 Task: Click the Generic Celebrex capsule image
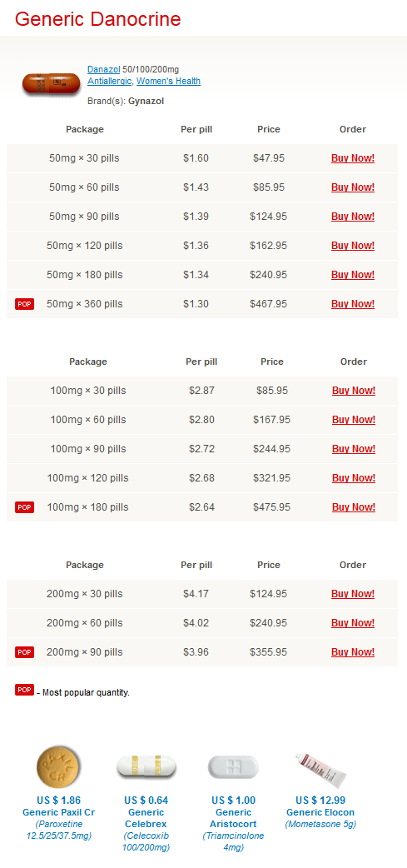point(146,766)
